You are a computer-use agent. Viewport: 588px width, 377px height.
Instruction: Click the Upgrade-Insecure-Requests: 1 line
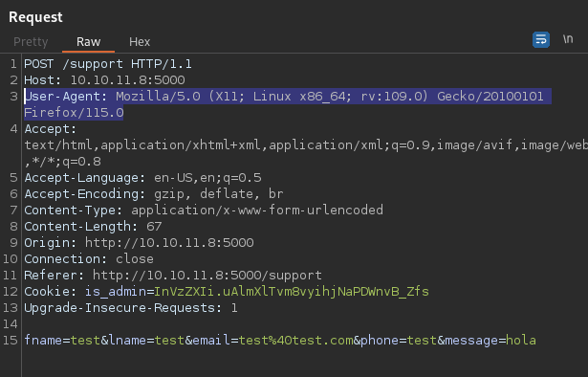tap(131, 308)
